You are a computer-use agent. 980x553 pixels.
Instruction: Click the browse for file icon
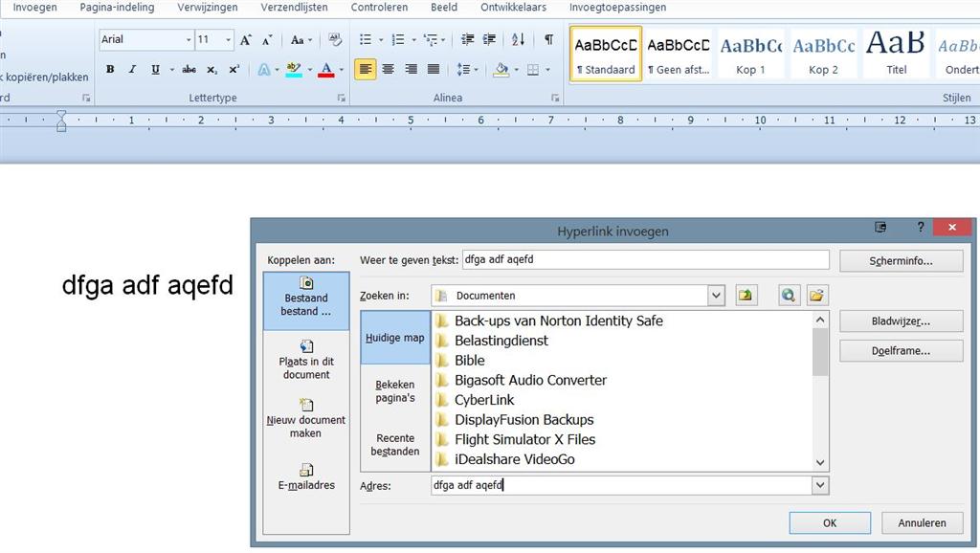(816, 296)
